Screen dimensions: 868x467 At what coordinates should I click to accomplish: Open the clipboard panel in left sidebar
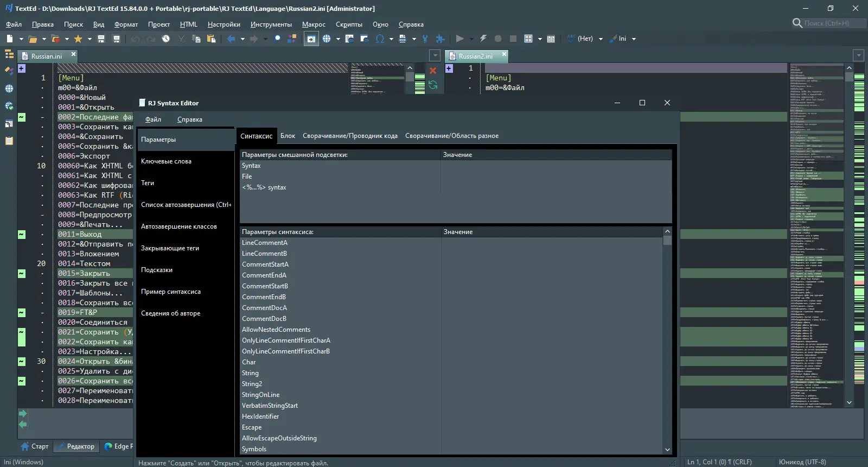pyautogui.click(x=9, y=141)
